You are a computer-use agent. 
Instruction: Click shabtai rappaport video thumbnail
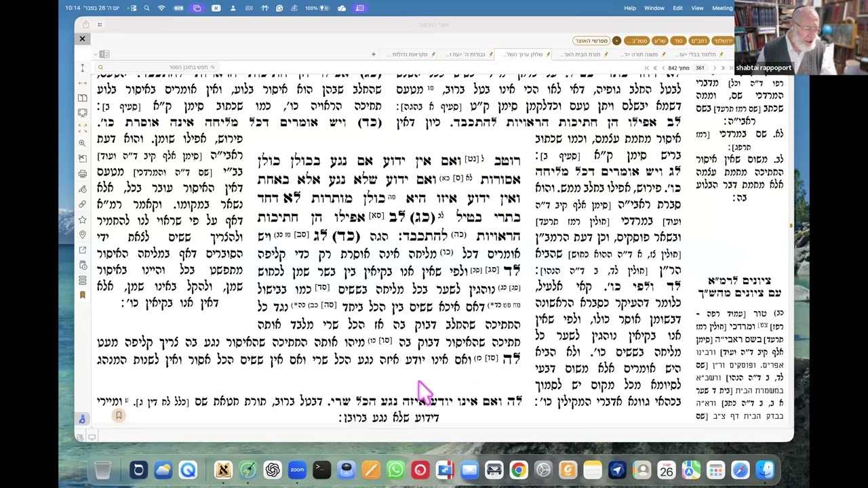801,37
